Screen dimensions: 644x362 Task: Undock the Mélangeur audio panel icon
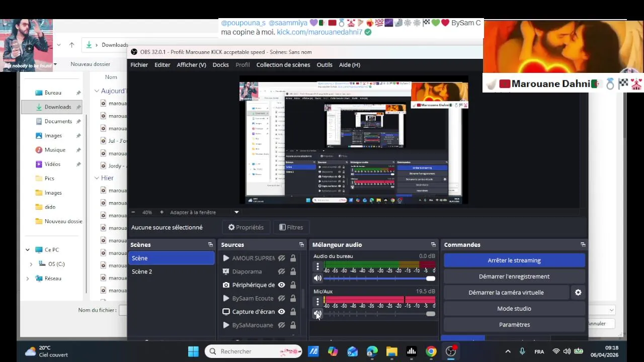(433, 245)
